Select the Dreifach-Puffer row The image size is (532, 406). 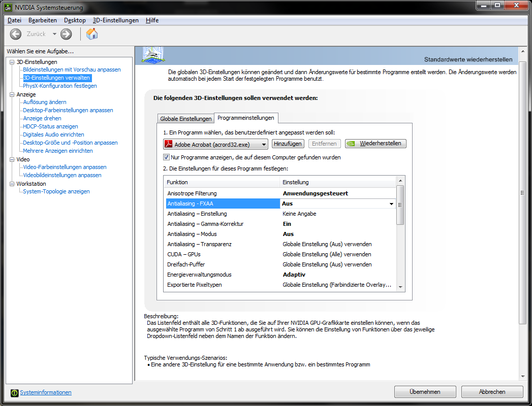click(280, 265)
